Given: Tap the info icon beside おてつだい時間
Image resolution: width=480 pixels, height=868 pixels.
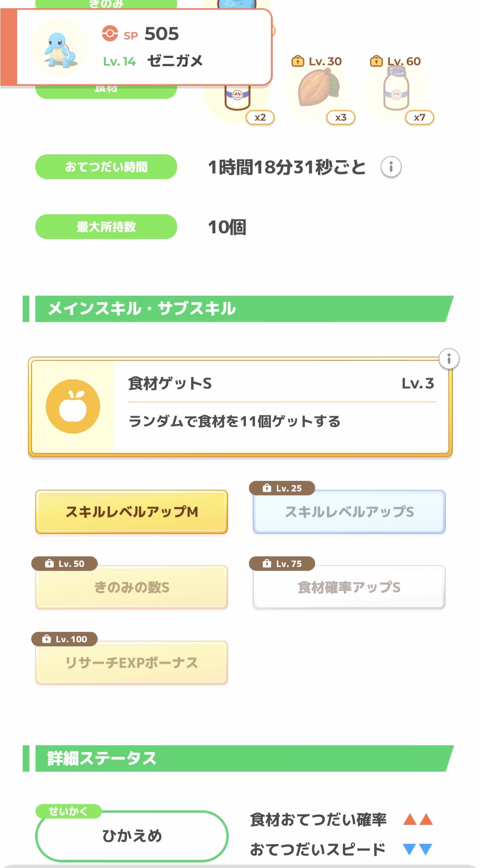Looking at the screenshot, I should coord(391,167).
